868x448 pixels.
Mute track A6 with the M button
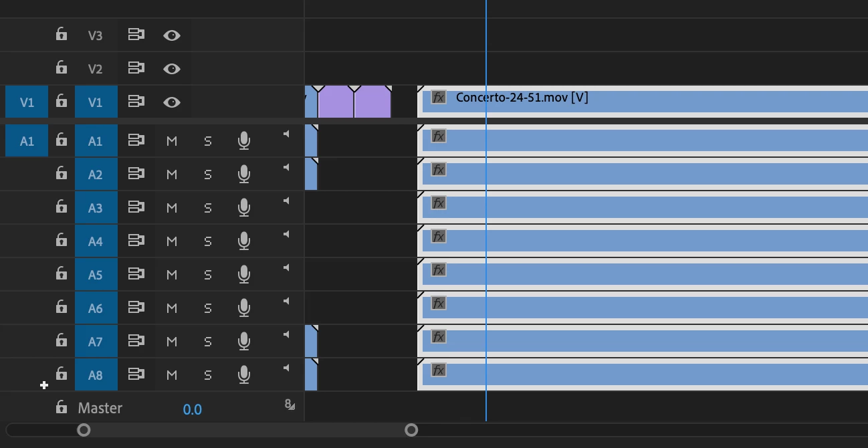coord(172,308)
